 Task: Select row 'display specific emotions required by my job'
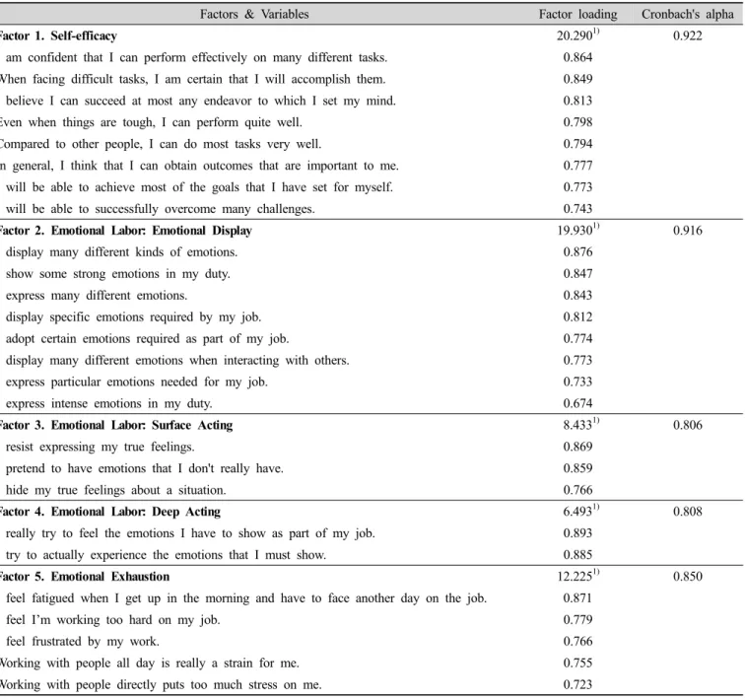click(x=131, y=317)
